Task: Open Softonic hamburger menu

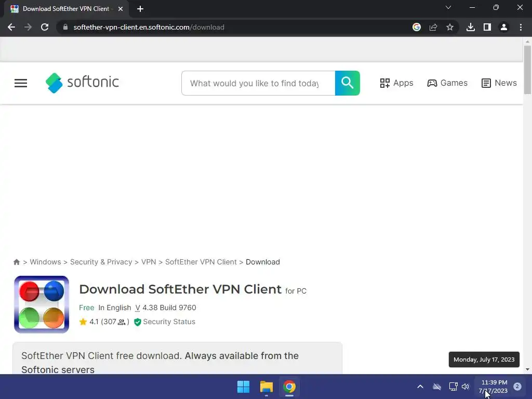Action: (x=21, y=83)
